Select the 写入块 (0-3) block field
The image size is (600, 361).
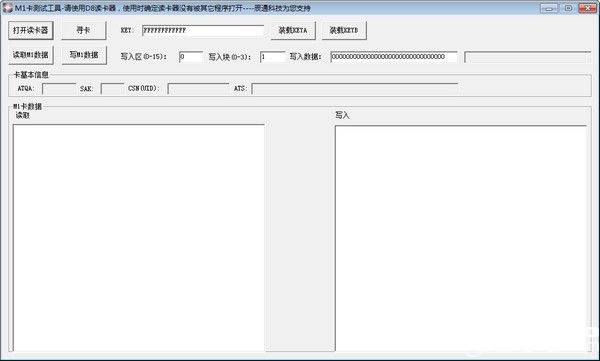pyautogui.click(x=272, y=57)
